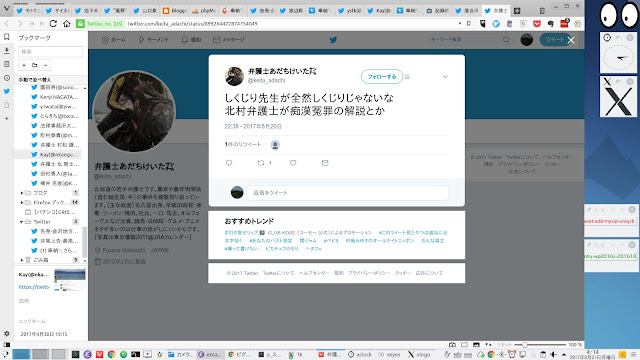Switch to the ystk tab
640x360 pixels.
point(350,11)
